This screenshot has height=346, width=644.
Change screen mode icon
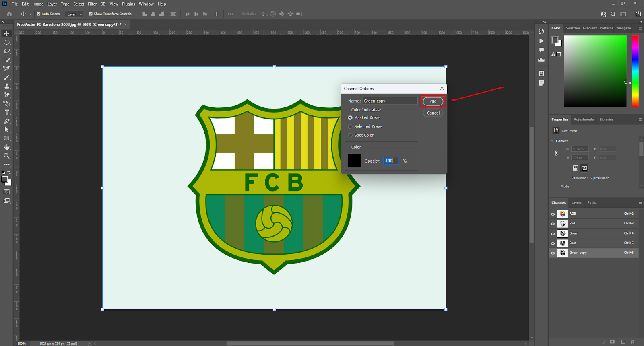pyautogui.click(x=6, y=201)
